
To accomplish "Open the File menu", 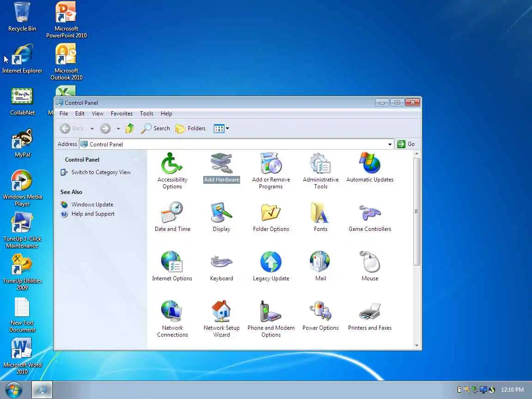I will coord(64,114).
